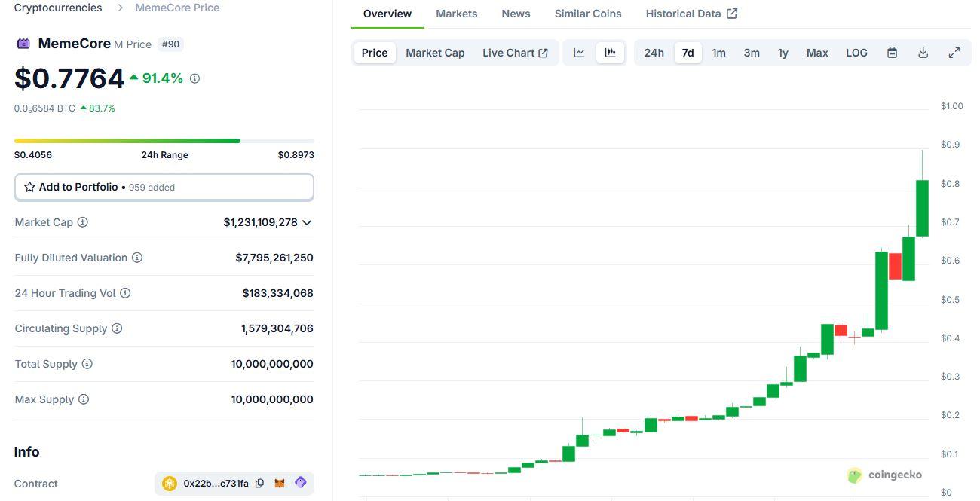Select candlestick chart view icon

[x=611, y=53]
